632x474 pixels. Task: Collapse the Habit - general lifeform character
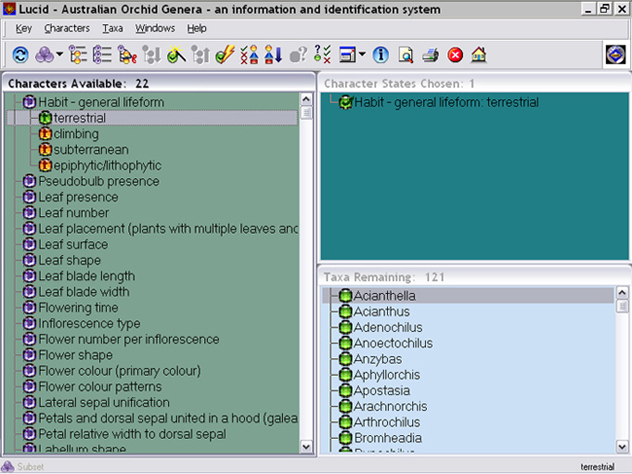coord(29,102)
